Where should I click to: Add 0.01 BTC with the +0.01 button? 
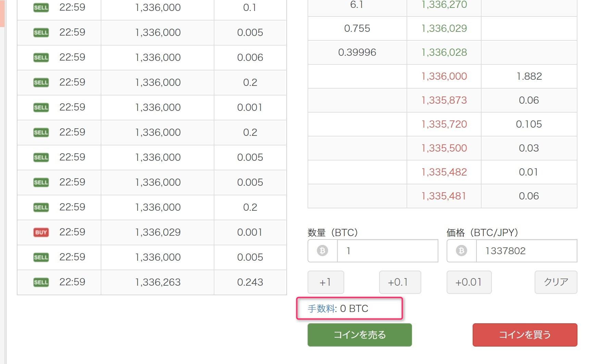tap(469, 282)
